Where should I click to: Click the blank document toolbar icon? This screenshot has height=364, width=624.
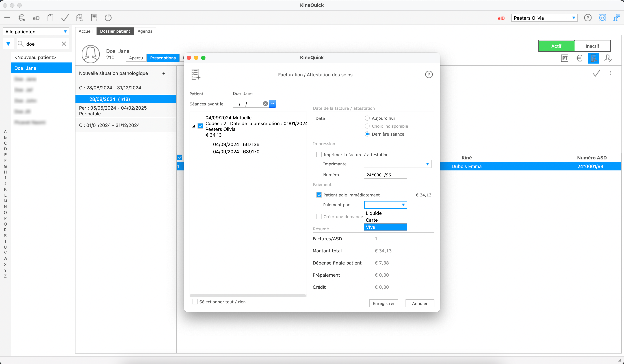50,18
